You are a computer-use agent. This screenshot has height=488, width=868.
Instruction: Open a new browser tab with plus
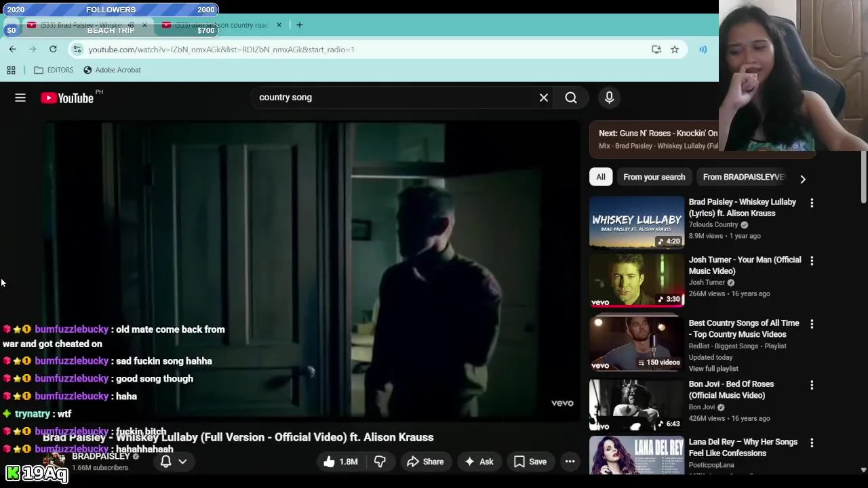tap(299, 25)
